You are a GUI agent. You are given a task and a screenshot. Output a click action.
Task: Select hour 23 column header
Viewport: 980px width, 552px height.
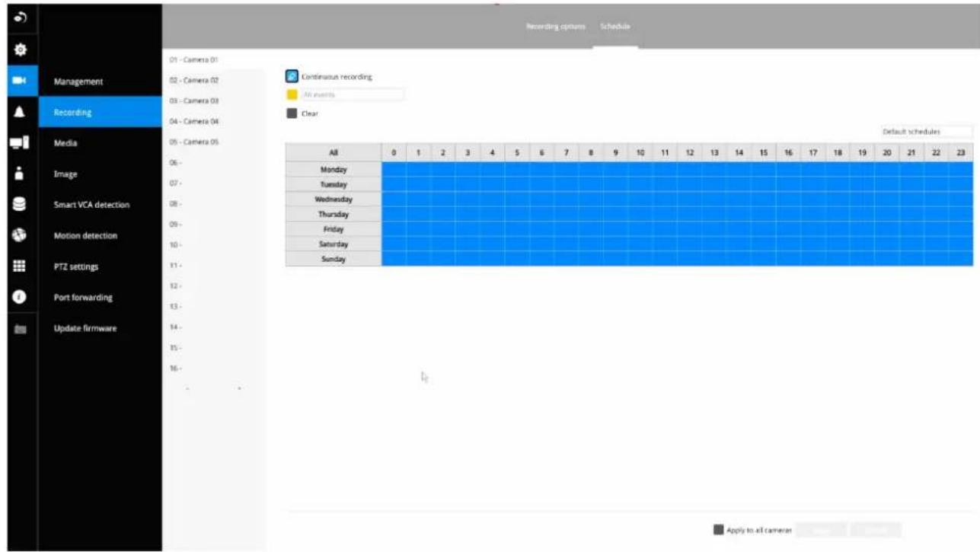click(961, 153)
